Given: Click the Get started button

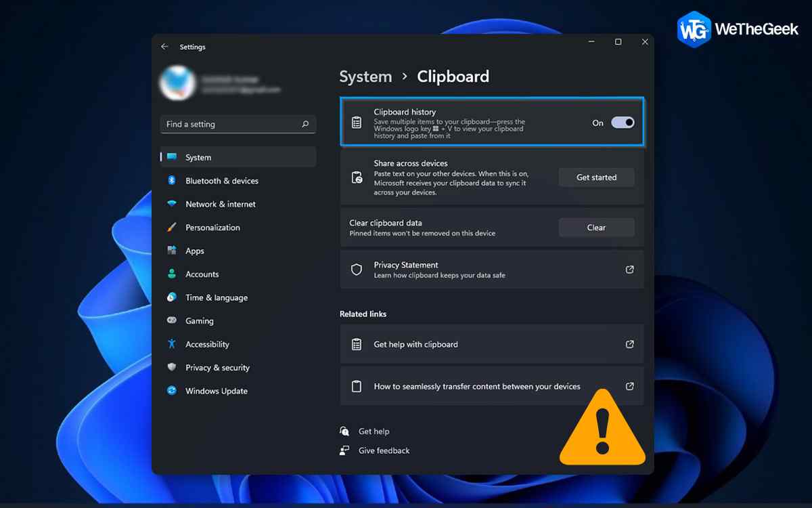Looking at the screenshot, I should [596, 177].
